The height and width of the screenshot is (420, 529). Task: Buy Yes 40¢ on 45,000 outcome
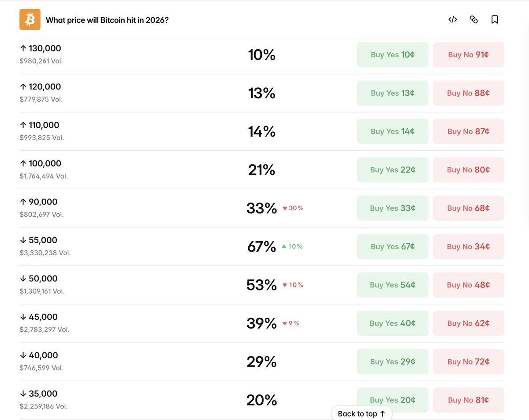point(393,323)
